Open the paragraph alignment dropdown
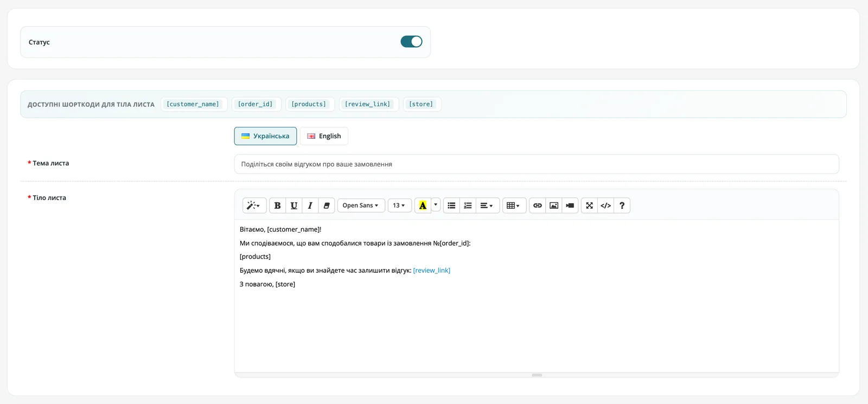868x404 pixels. click(487, 206)
